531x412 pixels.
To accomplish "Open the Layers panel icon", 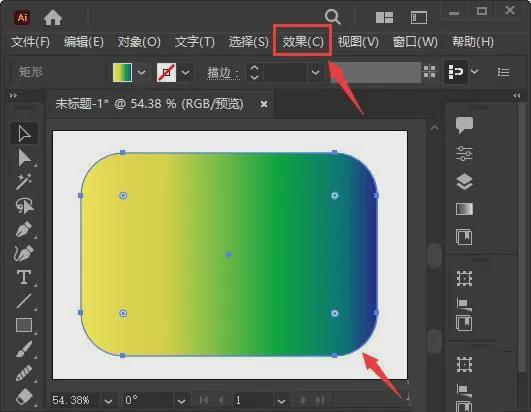I will point(464,182).
